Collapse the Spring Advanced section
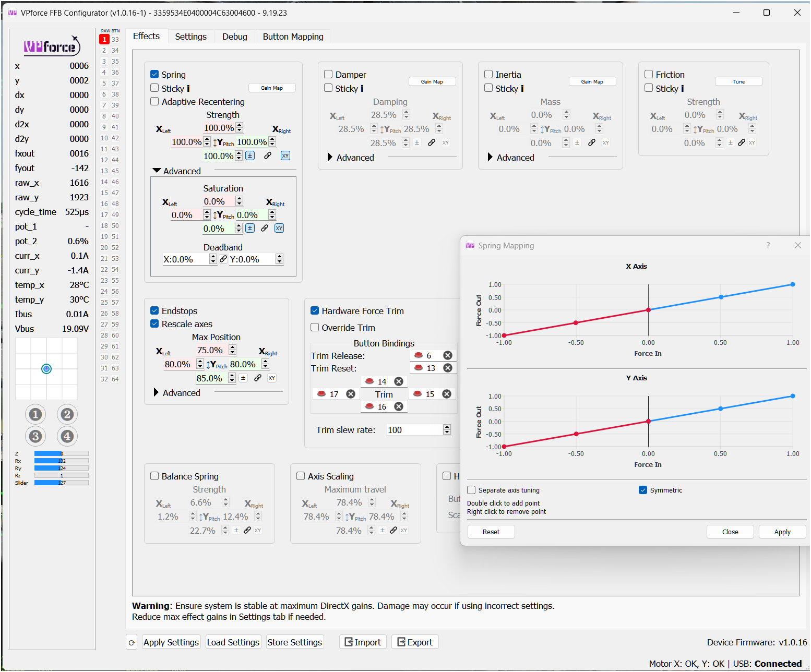 (157, 171)
